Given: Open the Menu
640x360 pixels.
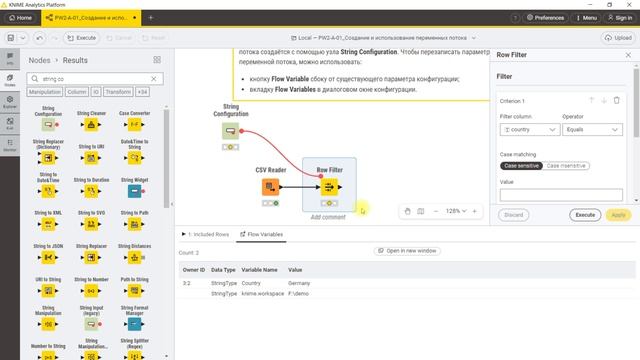Looking at the screenshot, I should (x=586, y=18).
